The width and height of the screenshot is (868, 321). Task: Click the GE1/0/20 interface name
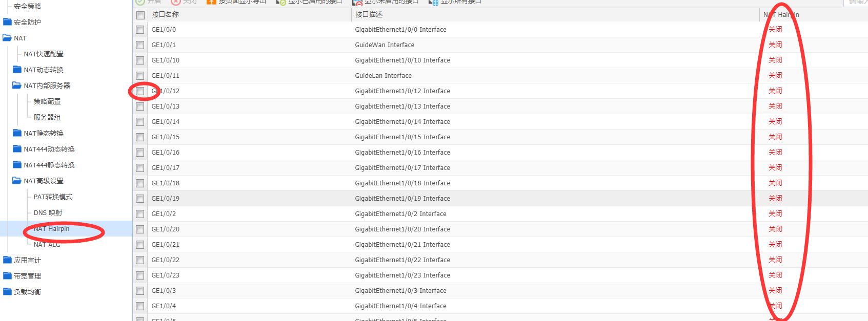166,229
